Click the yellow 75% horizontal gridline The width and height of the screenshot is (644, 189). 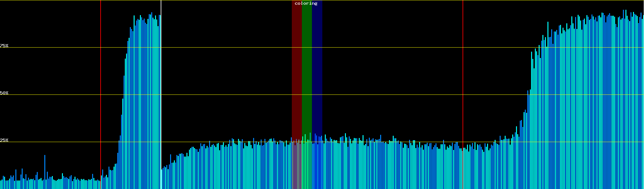coord(377,48)
